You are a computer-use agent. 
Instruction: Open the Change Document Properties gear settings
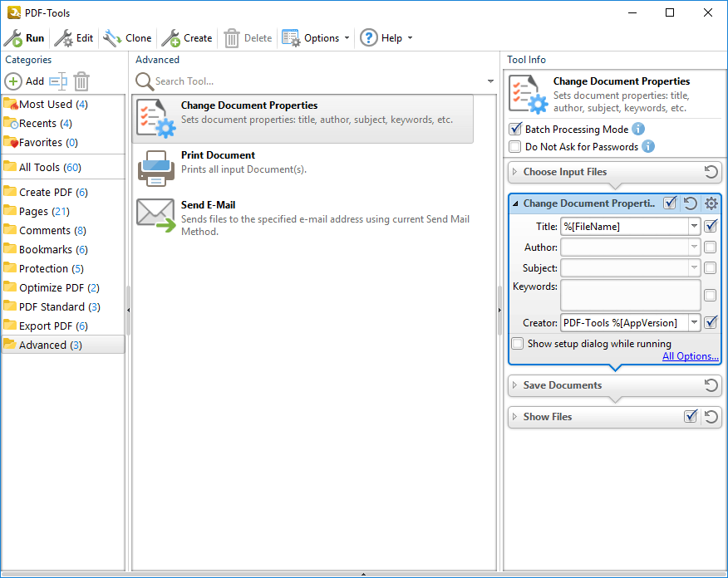[x=711, y=203]
